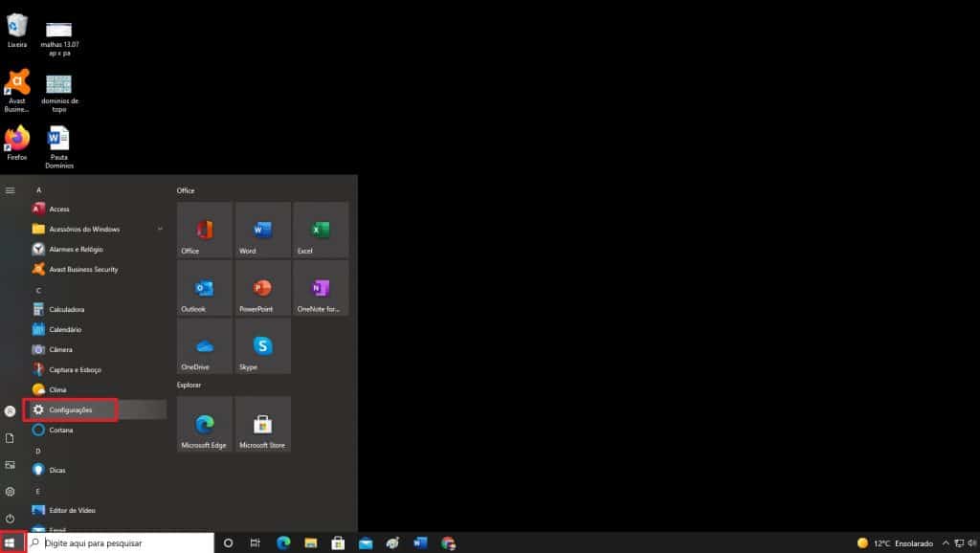980x553 pixels.
Task: Open the OneDrive tile
Action: 205,346
